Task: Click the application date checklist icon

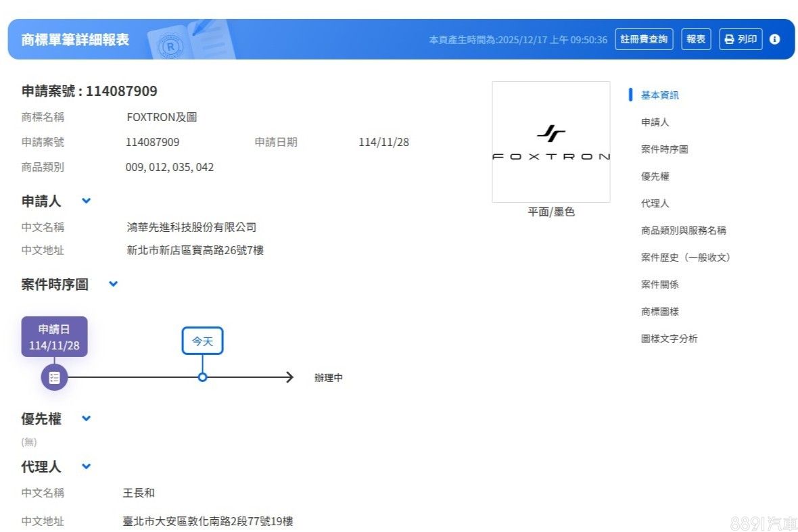Action: tap(54, 377)
